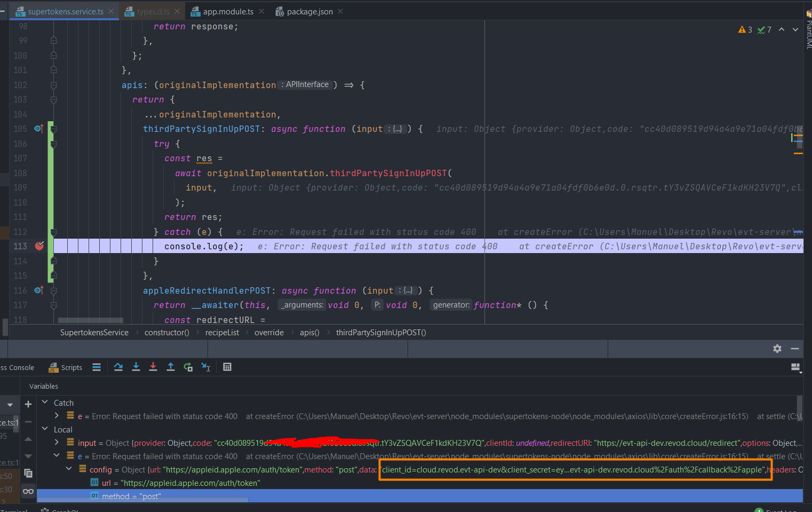Close the app.module.ts tab
Screen dimensions: 812x512
(x=261, y=11)
